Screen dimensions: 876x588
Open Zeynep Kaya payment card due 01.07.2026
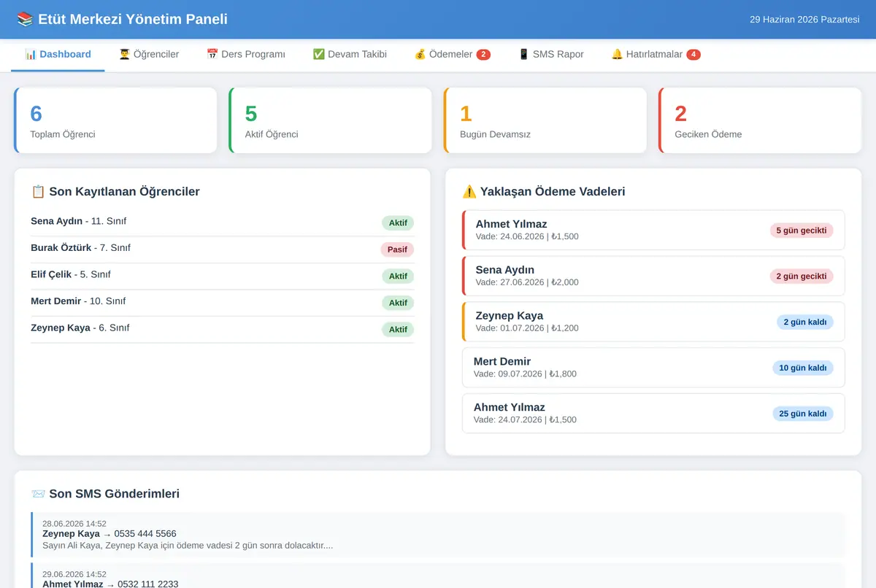(653, 322)
